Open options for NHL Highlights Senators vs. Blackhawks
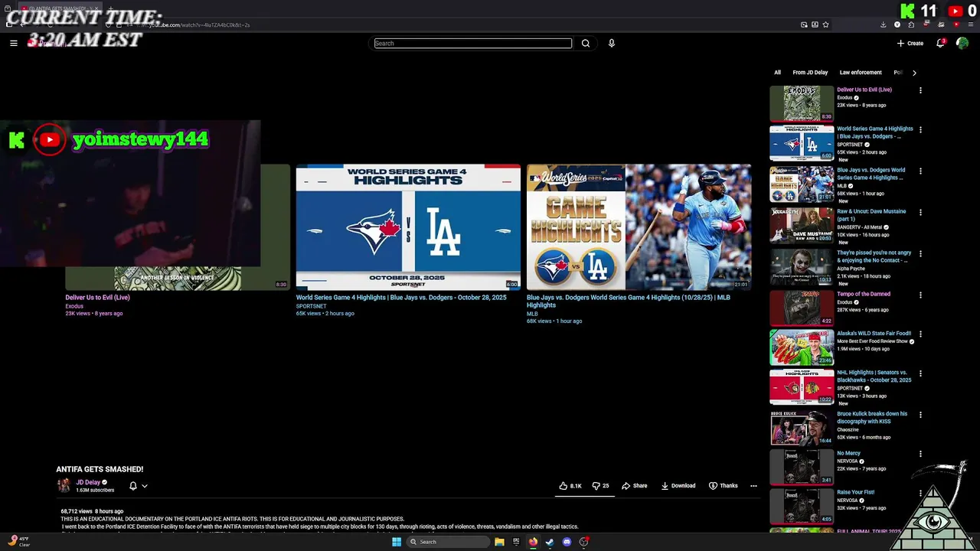This screenshot has width=980, height=551. (x=920, y=373)
